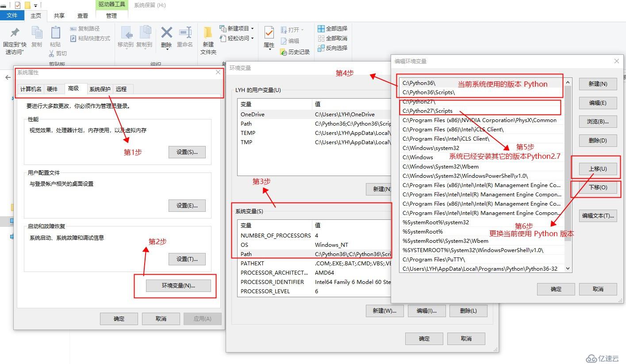Click Browse(B) in Edit environment variable
626x364 pixels.
598,121
